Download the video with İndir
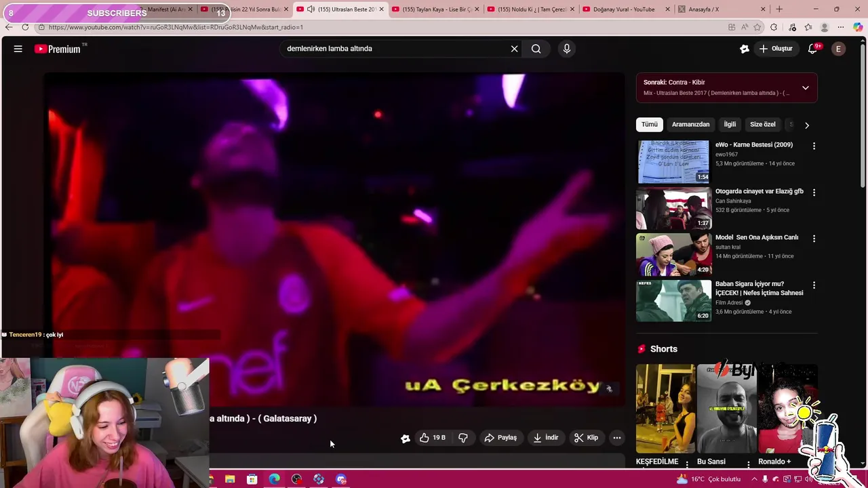Viewport: 868px width, 488px height. tap(546, 438)
